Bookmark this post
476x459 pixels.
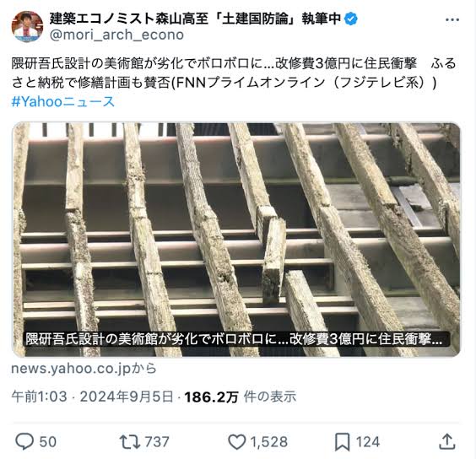pos(342,442)
